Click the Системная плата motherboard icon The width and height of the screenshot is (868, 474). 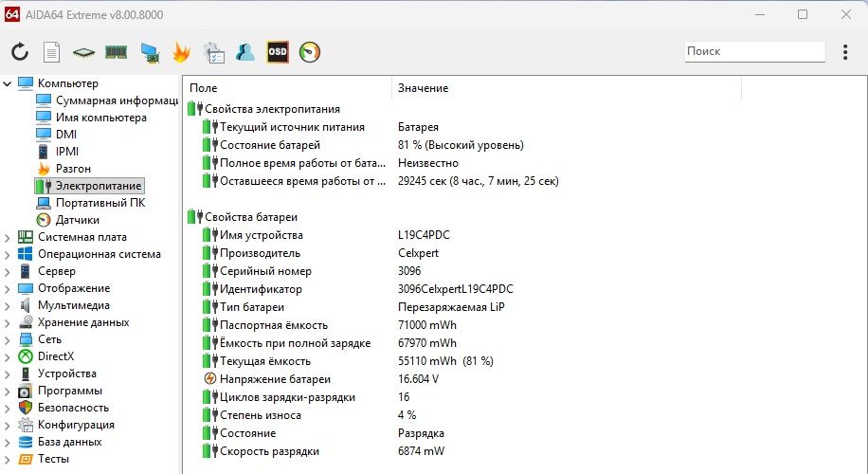coord(26,237)
